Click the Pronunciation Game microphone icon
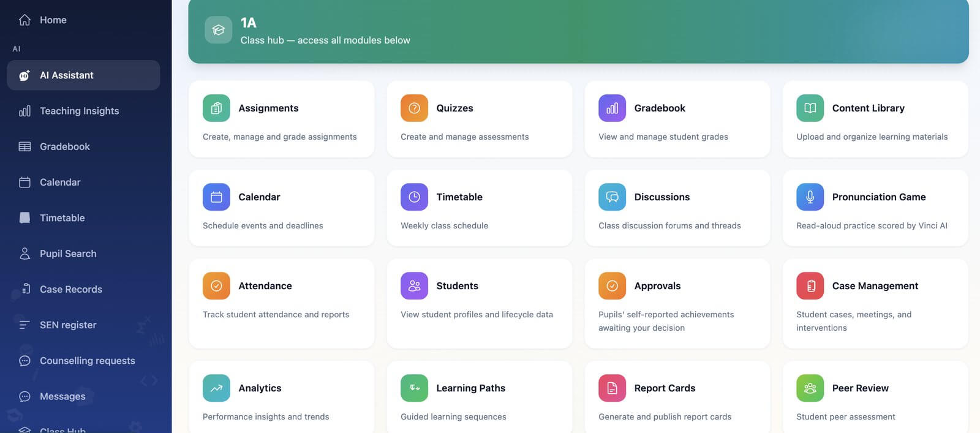This screenshot has width=980, height=433. [810, 197]
